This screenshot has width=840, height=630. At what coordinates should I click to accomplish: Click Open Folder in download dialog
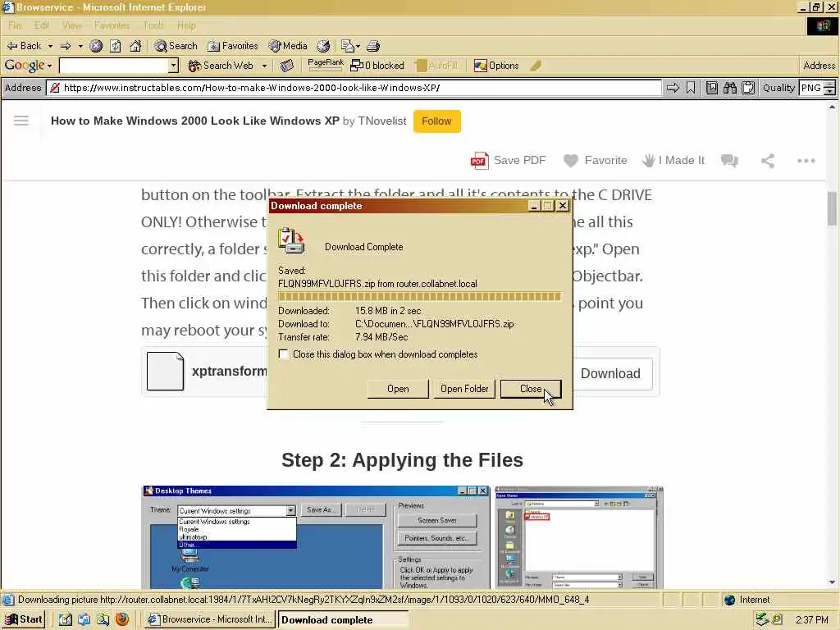[464, 389]
